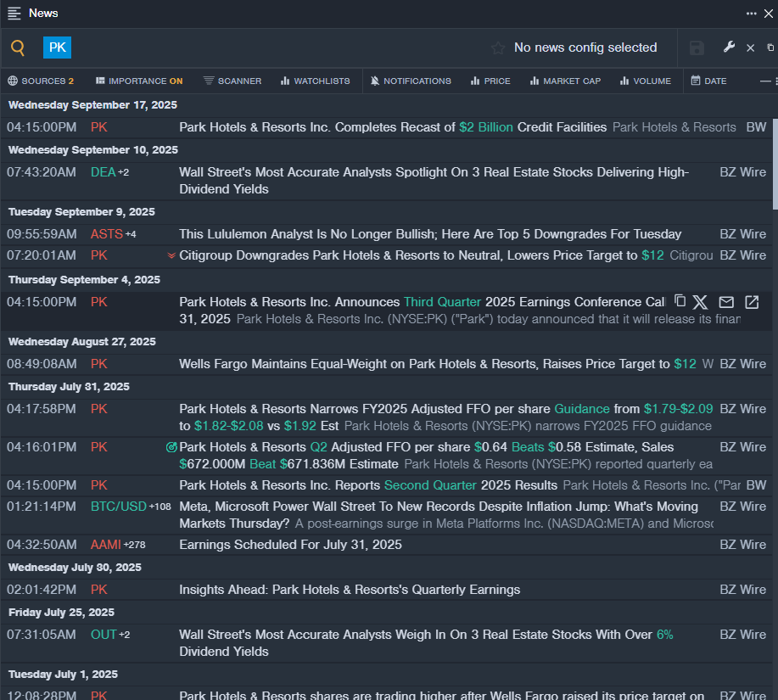Toggle the Scanner filter
This screenshot has height=700, width=778.
pyautogui.click(x=232, y=81)
